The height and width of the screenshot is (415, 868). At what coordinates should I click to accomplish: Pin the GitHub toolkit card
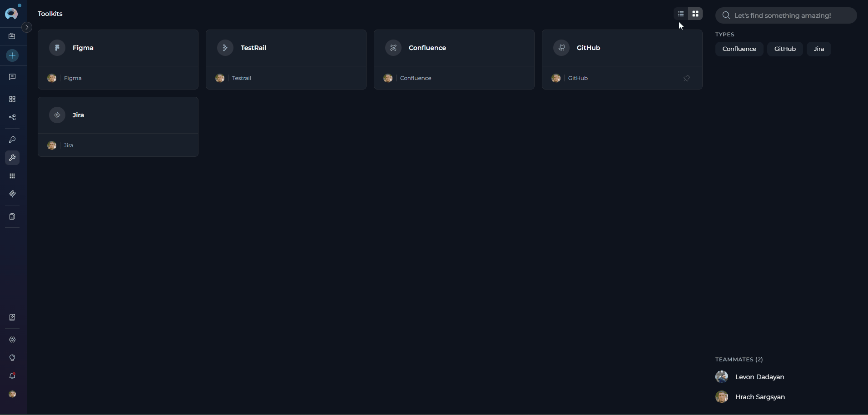pyautogui.click(x=687, y=78)
